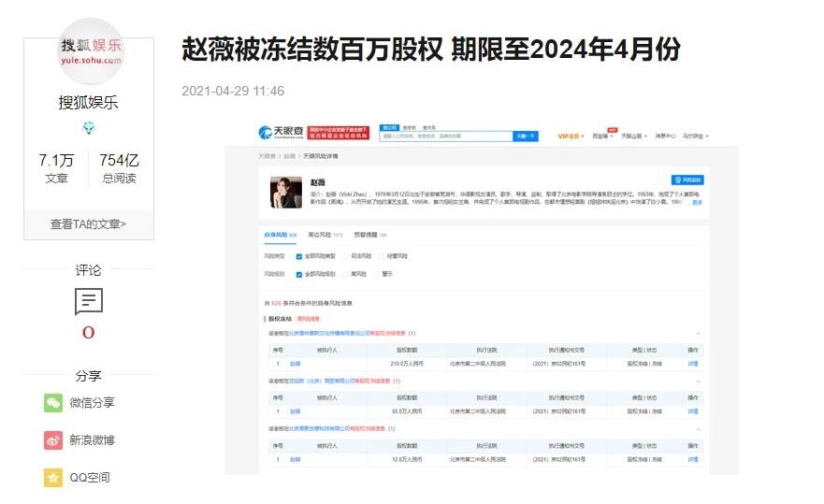Check the 司法风险 checkbox
Viewport: 824px width, 504px height.
pyautogui.click(x=345, y=255)
